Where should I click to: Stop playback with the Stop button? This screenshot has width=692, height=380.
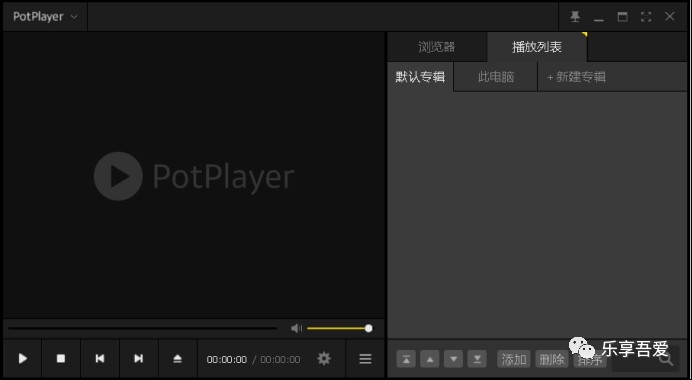61,358
